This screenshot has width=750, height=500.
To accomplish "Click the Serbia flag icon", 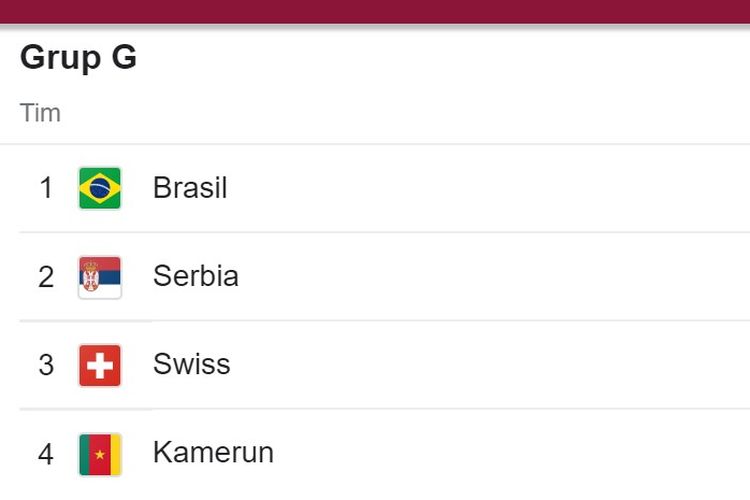I will point(100,278).
